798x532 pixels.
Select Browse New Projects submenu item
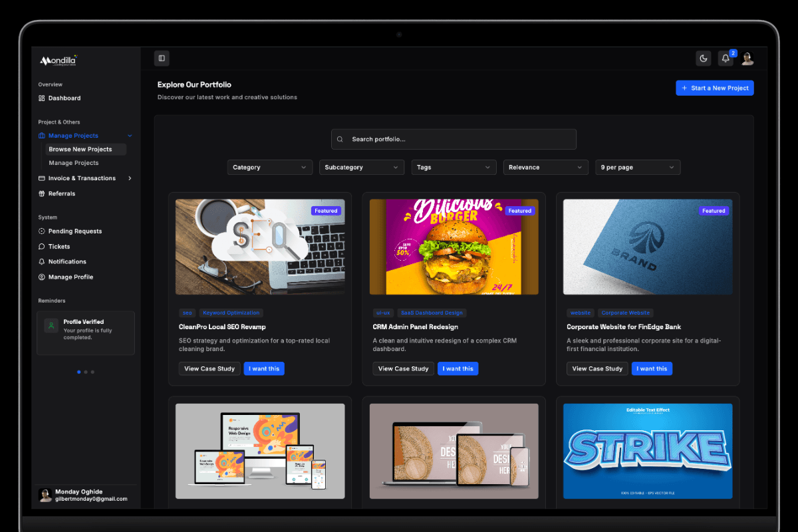coord(80,150)
